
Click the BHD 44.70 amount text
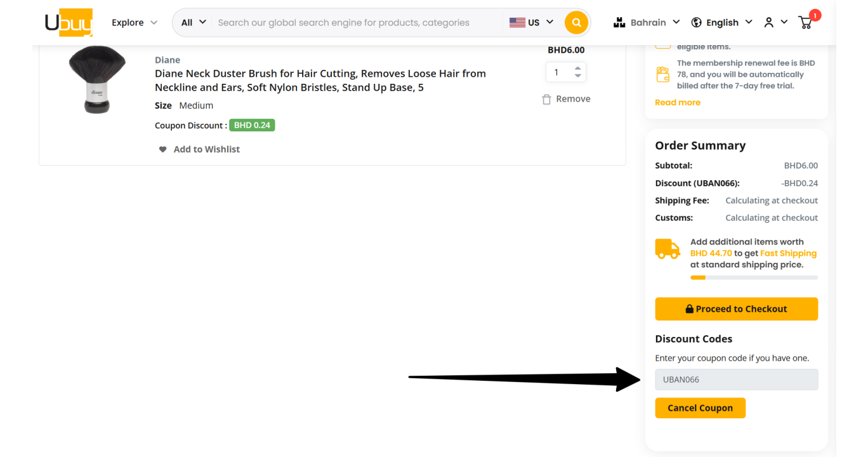click(711, 253)
